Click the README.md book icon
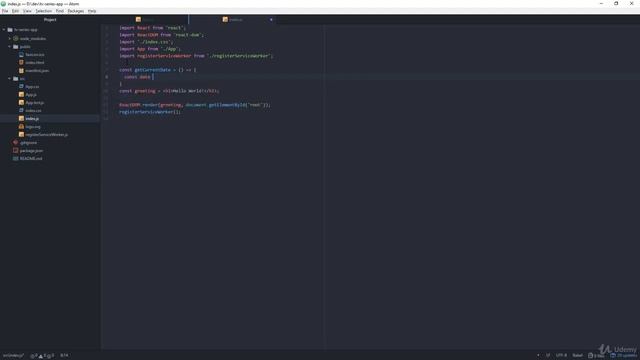The height and width of the screenshot is (360, 640). tap(16, 158)
